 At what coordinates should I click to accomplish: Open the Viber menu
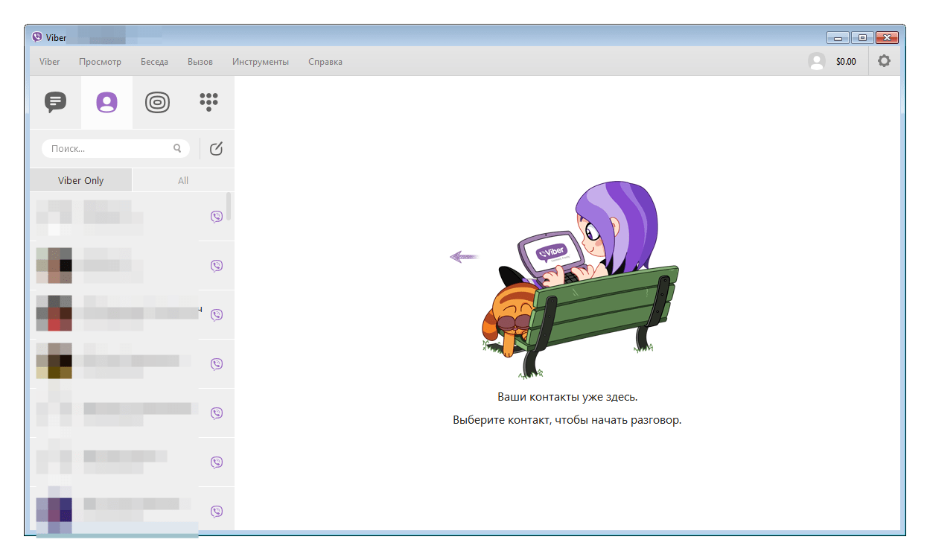tap(50, 62)
